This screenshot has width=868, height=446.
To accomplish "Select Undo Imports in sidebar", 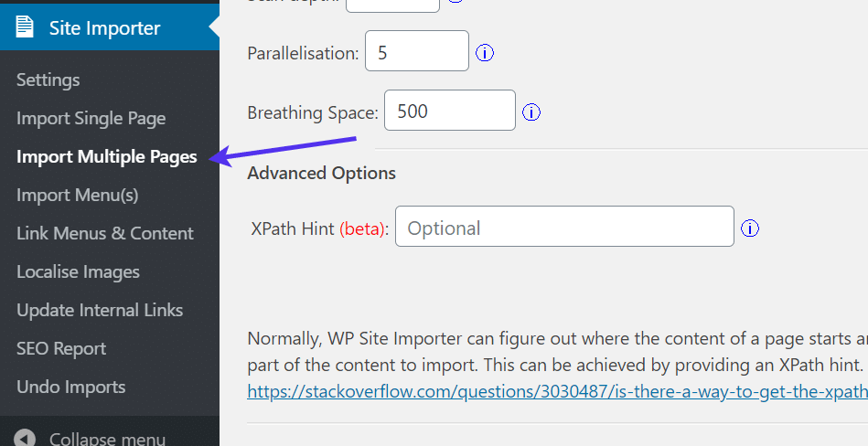I will coord(70,388).
